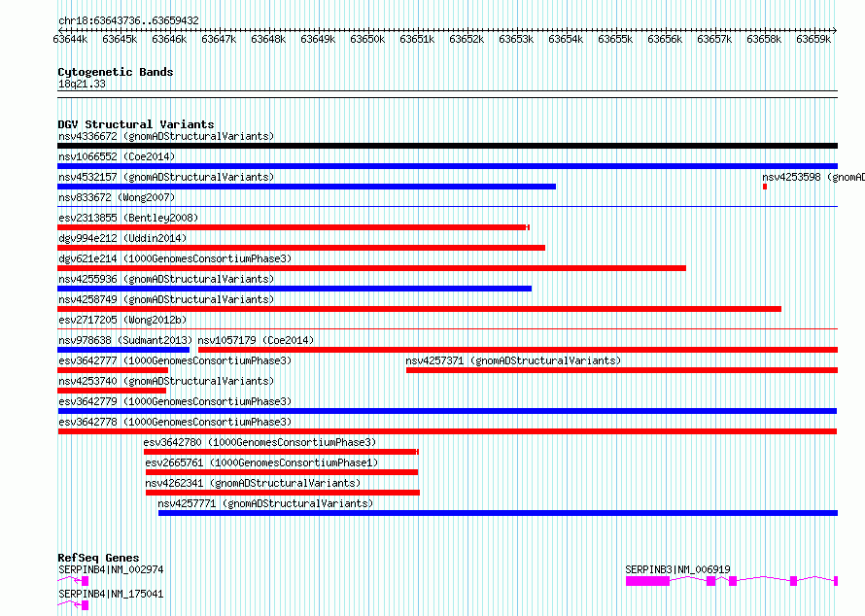The image size is (865, 616).
Task: Click the nsv4257371 gnomAD variant label
Action: tap(513, 360)
